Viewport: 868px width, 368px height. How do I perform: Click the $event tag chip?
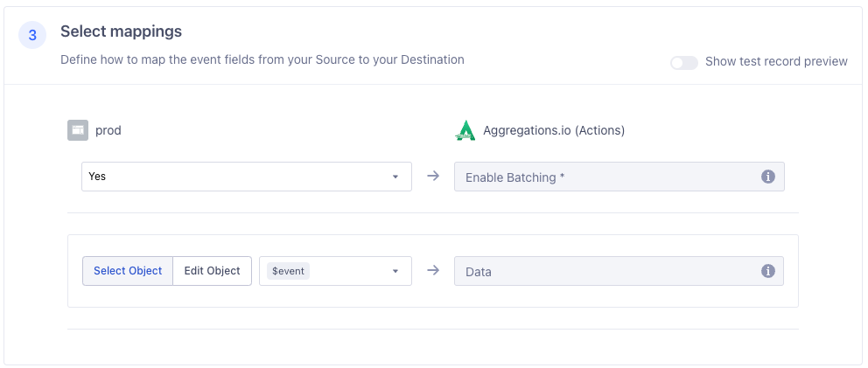point(288,271)
